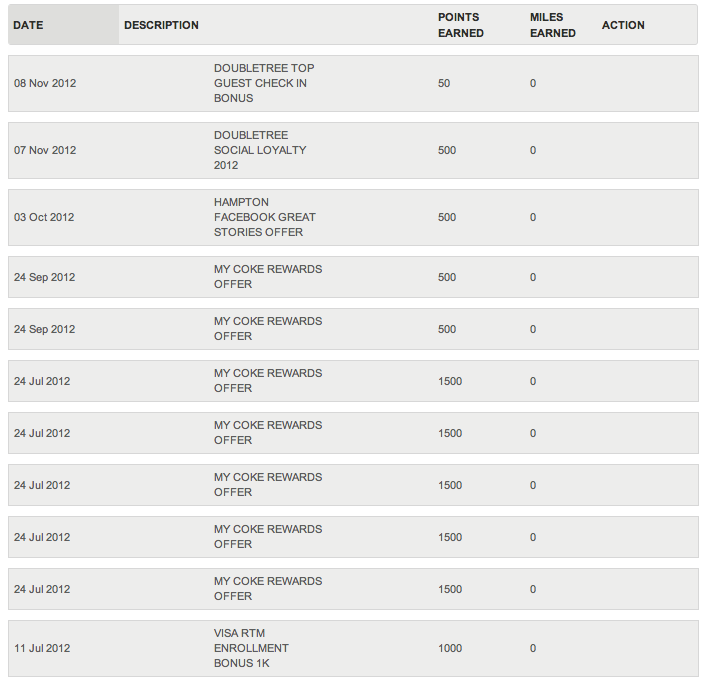Click the miles value in the Hampton row
The width and height of the screenshot is (709, 682).
pos(533,217)
